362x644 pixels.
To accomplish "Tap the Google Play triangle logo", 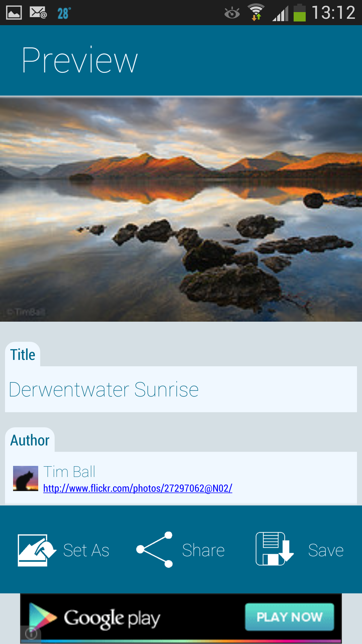I will pos(43,618).
